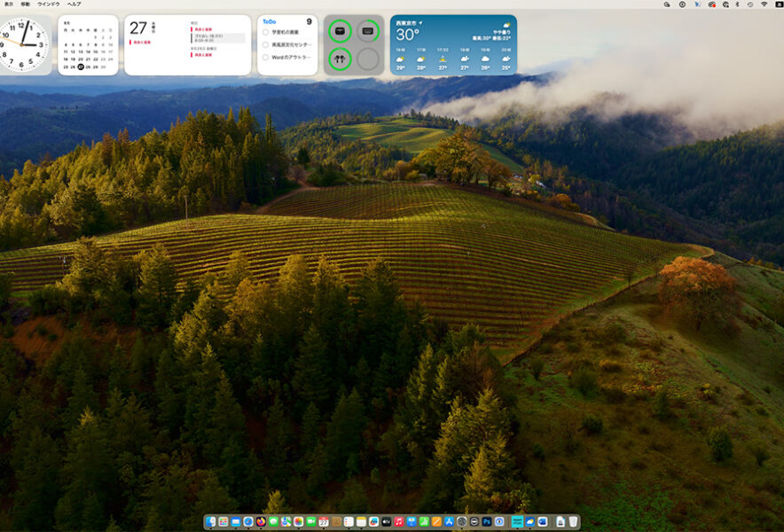
Task: Open the Trash in the Dock
Action: [x=573, y=522]
